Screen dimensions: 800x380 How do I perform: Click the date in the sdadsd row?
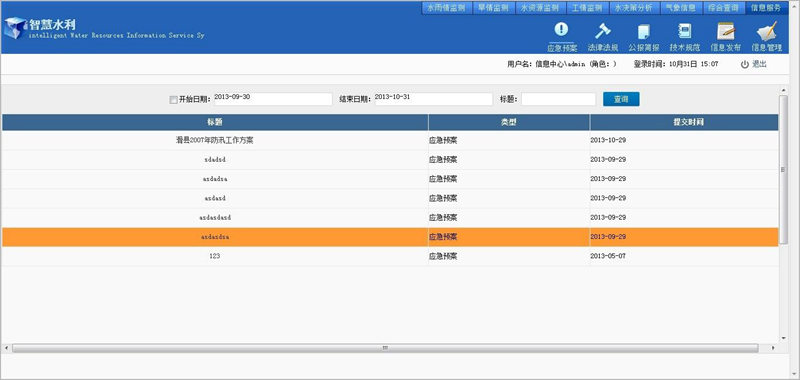click(608, 160)
